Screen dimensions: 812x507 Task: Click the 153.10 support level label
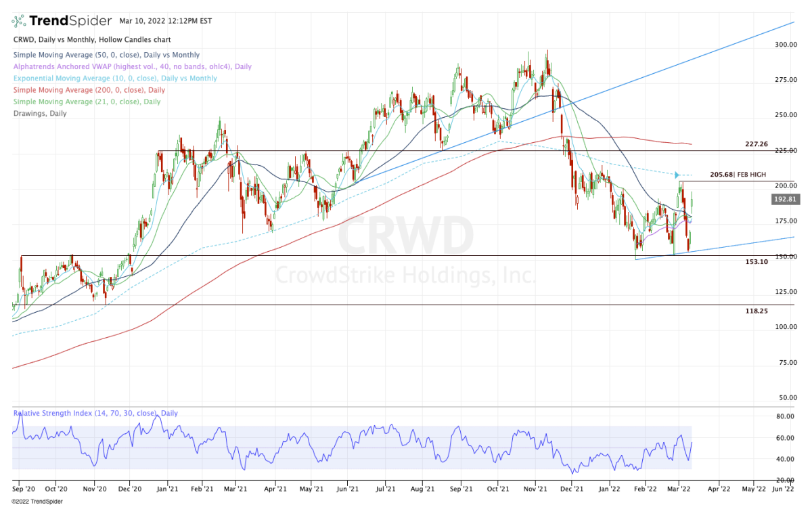[756, 262]
